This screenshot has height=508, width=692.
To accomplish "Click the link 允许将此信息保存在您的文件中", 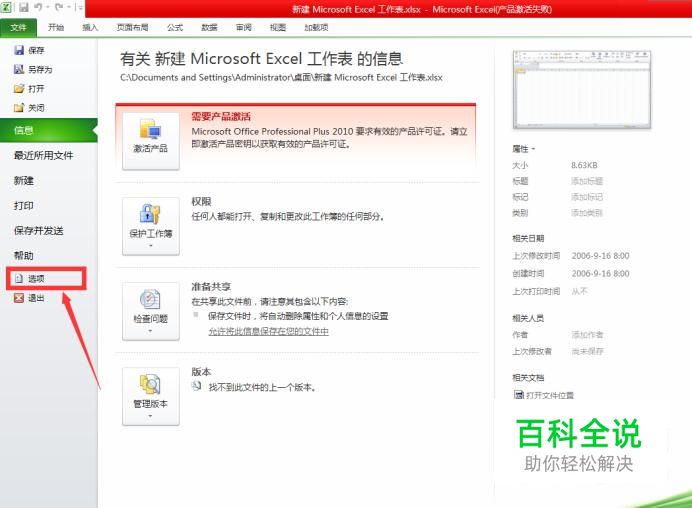I will coord(268,331).
